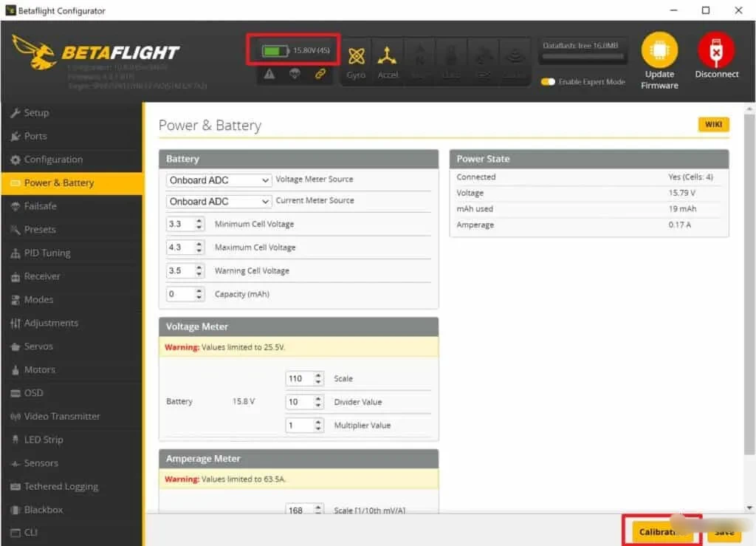Click the green battery voltage indicator
Viewport: 756px width, 546px height.
coord(275,50)
